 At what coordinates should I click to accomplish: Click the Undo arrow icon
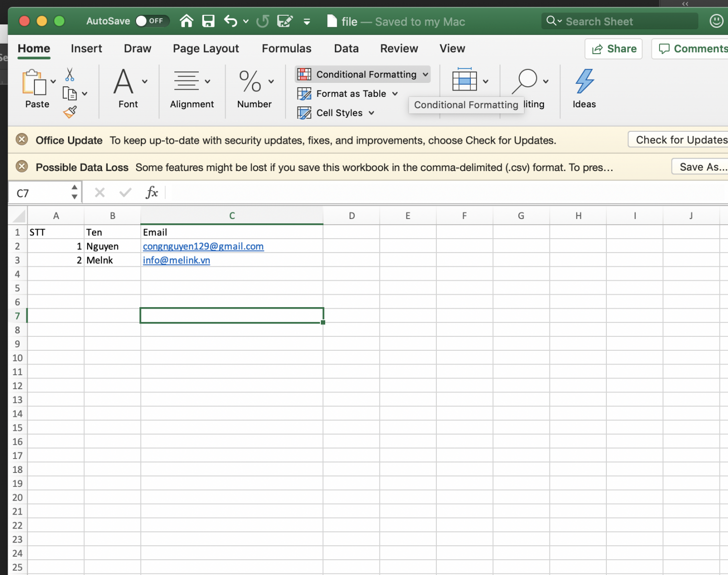230,21
